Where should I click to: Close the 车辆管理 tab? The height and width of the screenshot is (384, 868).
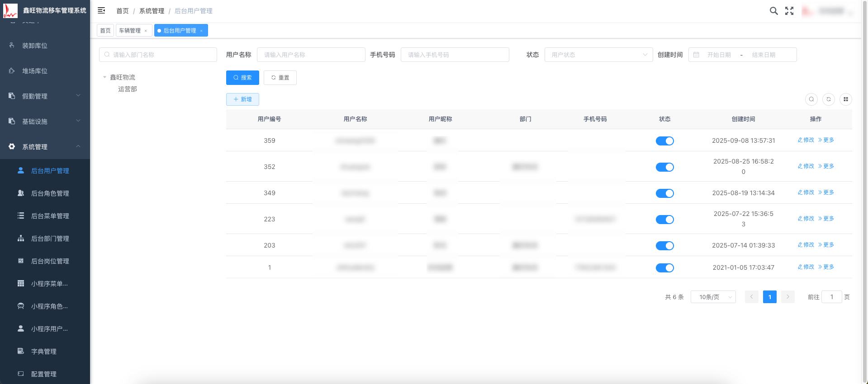pyautogui.click(x=146, y=31)
